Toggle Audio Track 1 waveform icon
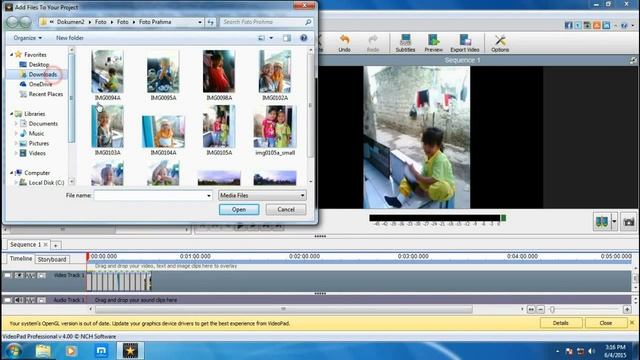The width and height of the screenshot is (640, 360). 30,300
